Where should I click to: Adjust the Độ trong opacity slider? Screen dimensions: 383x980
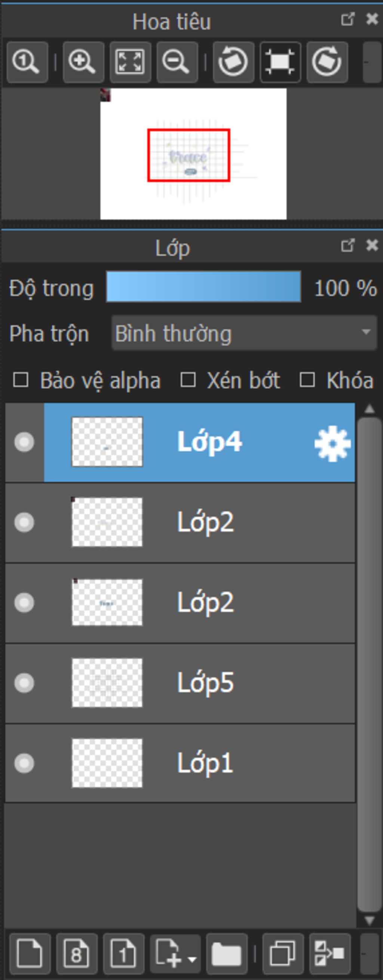coord(203,287)
